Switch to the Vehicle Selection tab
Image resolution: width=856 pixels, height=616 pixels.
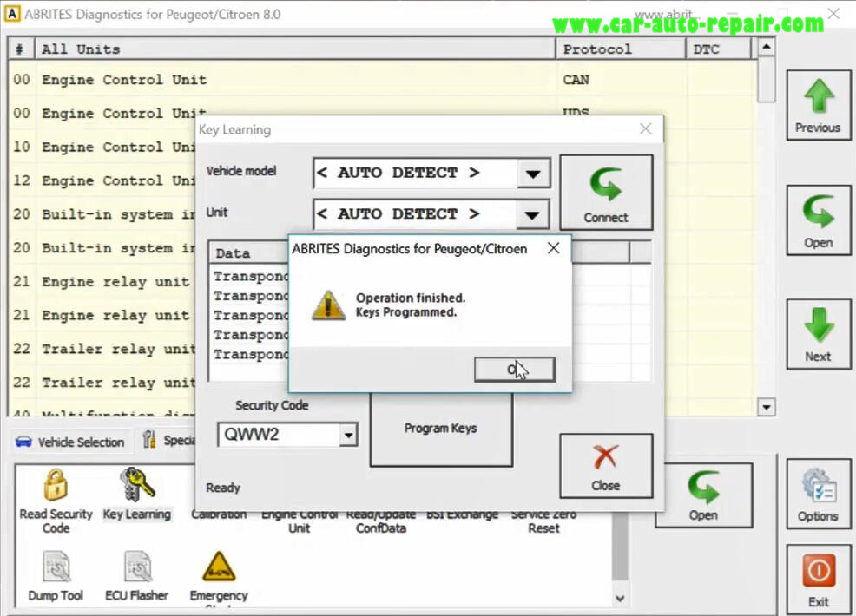click(69, 442)
